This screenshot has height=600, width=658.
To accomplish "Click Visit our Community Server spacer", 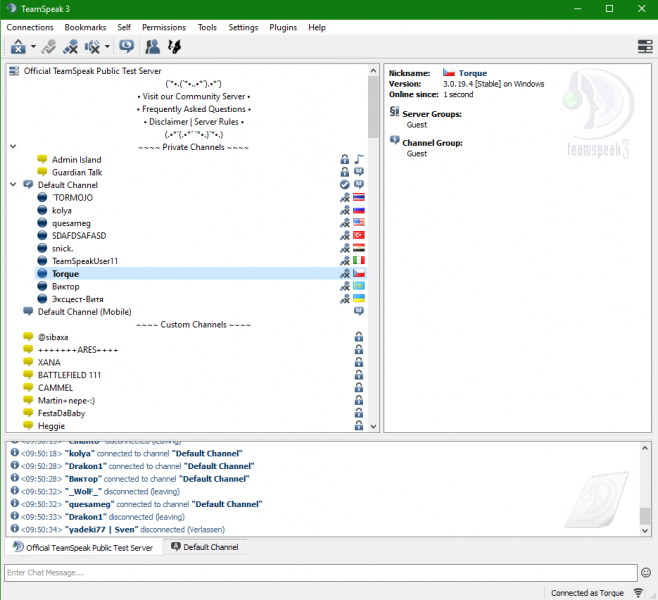I will (x=193, y=97).
